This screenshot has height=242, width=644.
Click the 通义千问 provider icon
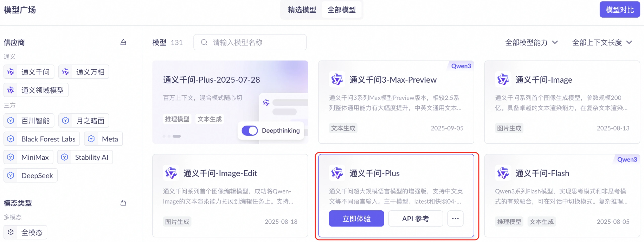tap(11, 72)
